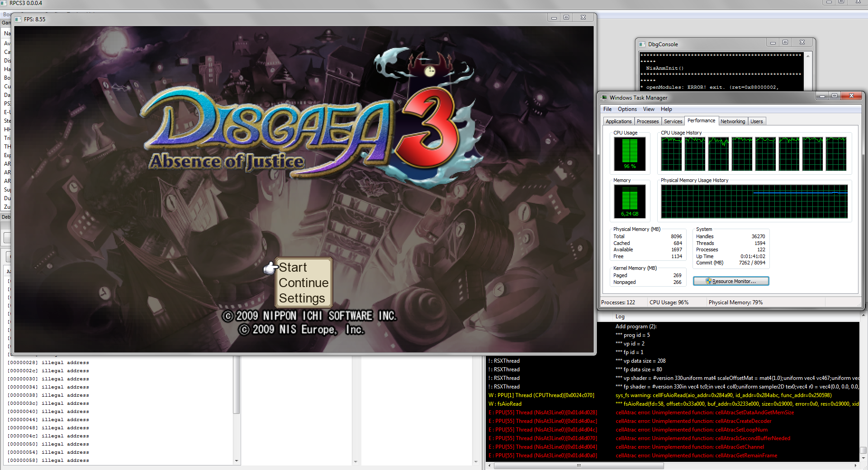Click the Commit (MB) value 7262 / 8094
868x470 pixels.
pos(752,263)
